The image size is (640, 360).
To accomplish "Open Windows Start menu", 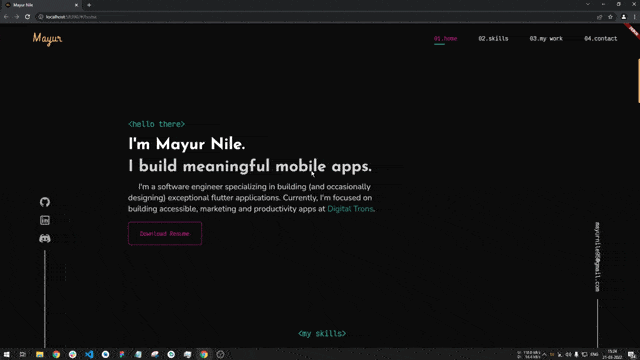I will 7,354.
